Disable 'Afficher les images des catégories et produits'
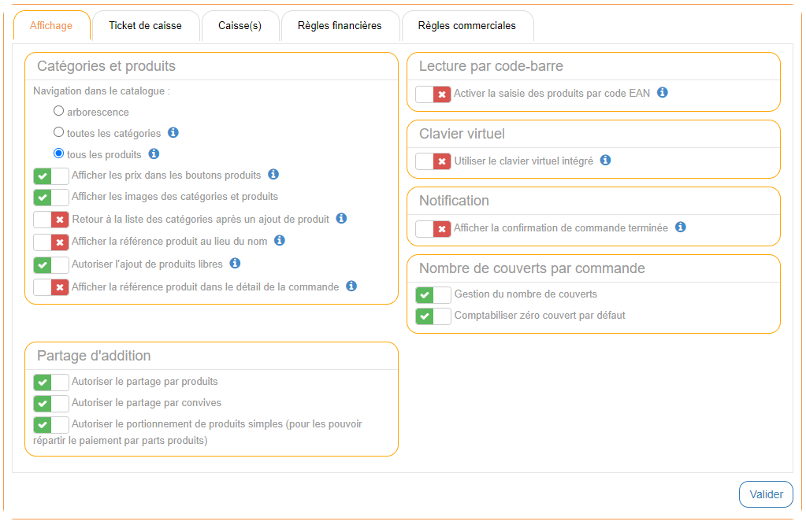Screen dimensions: 806x526 pyautogui.click(x=51, y=197)
